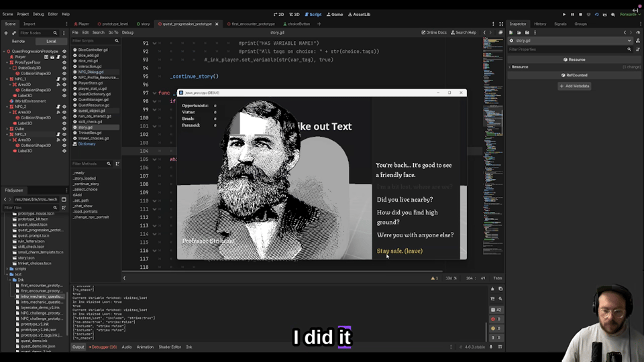
Task: Toggle visibility of Cube node
Action: click(x=64, y=129)
